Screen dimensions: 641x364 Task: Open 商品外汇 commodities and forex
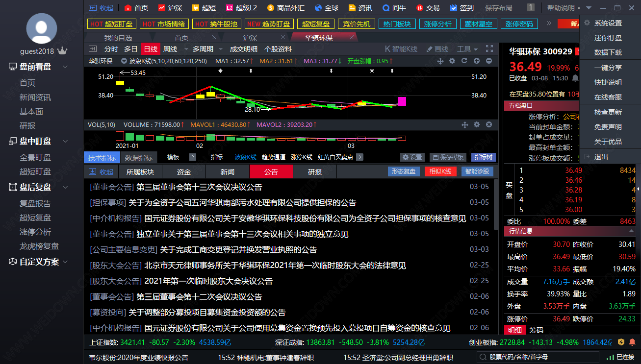click(286, 8)
